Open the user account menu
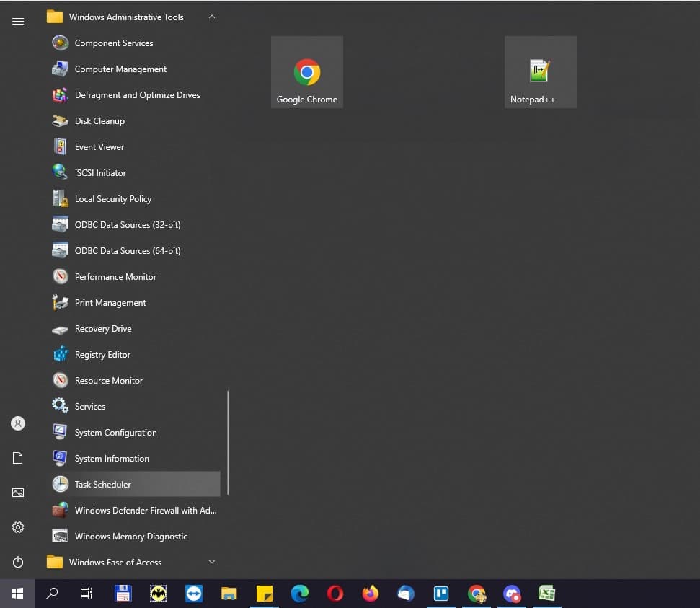The width and height of the screenshot is (700, 608). click(x=18, y=423)
